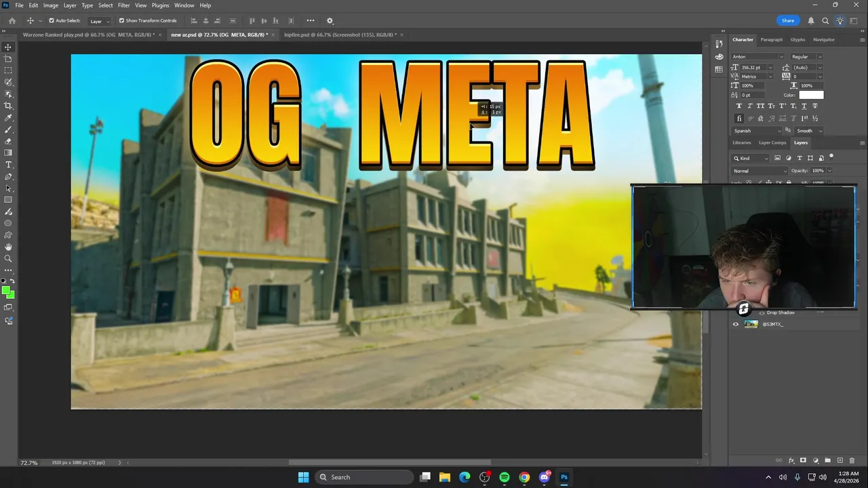The image size is (868, 488).
Task: Open the leading (Auto) dropdown
Action: point(820,68)
